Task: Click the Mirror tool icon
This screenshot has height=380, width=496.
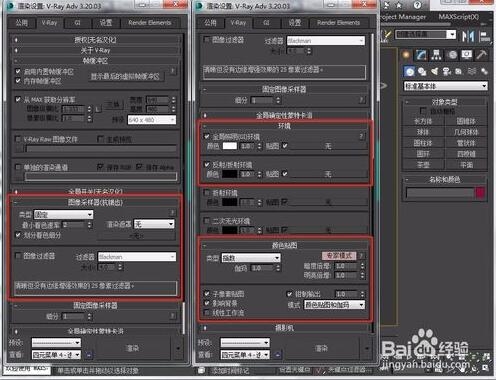Action: pos(468,36)
